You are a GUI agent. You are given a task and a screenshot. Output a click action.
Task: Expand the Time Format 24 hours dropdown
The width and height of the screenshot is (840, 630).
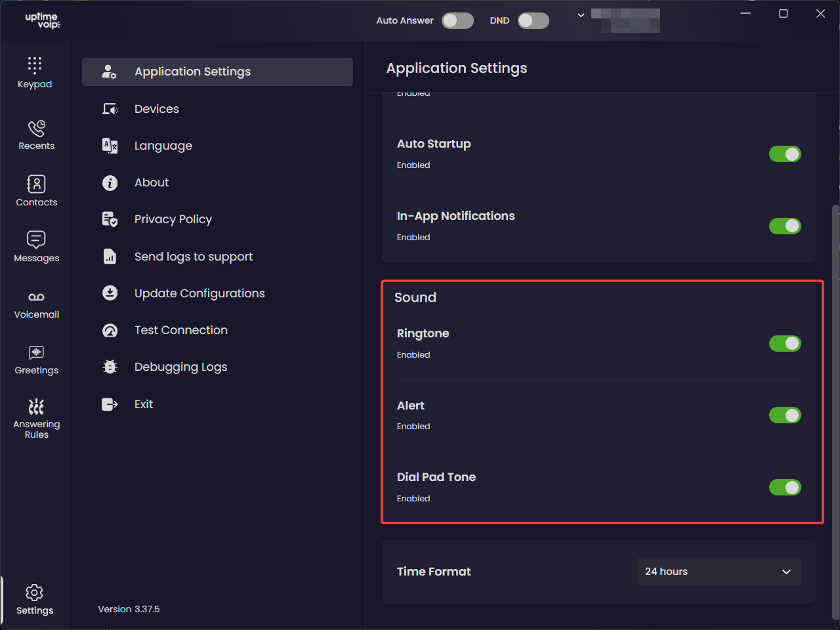tap(719, 572)
